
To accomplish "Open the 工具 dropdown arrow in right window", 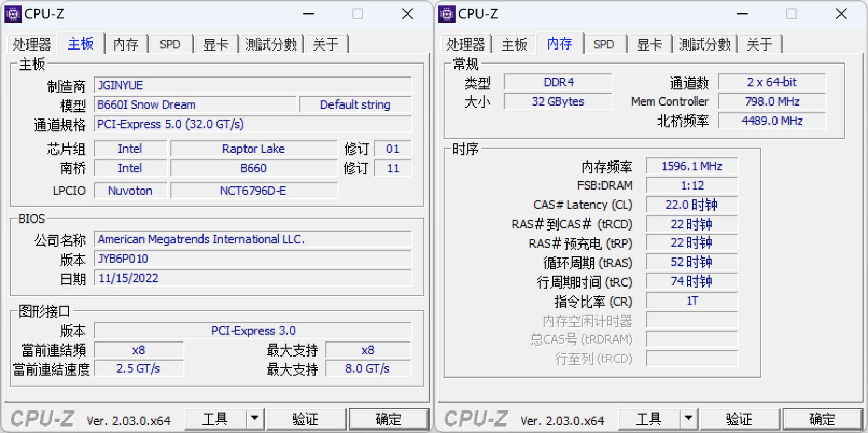I will click(x=688, y=418).
